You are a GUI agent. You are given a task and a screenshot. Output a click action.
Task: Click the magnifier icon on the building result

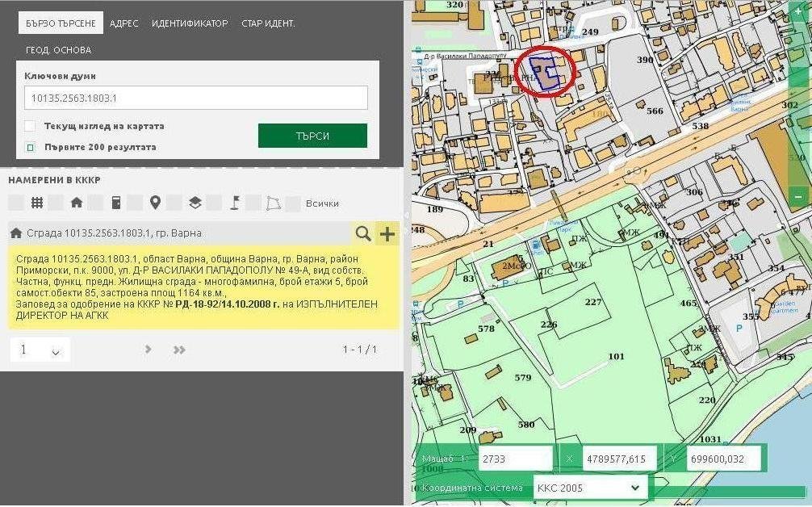[364, 233]
